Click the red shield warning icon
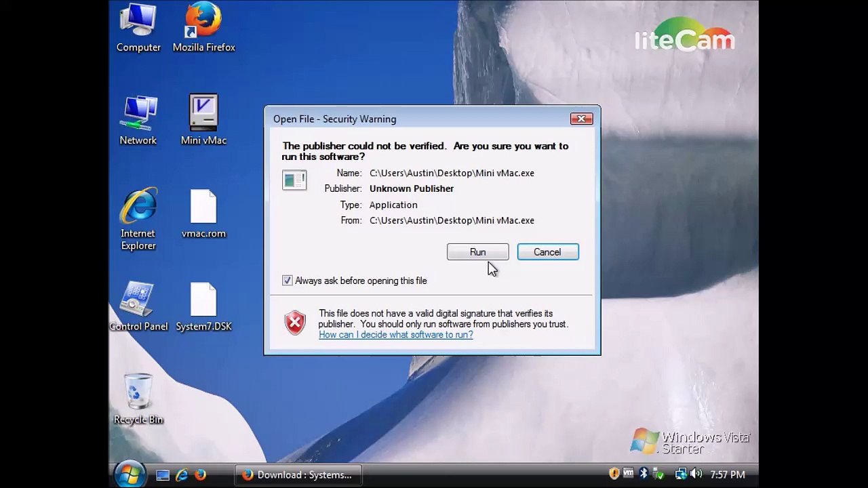 (295, 323)
